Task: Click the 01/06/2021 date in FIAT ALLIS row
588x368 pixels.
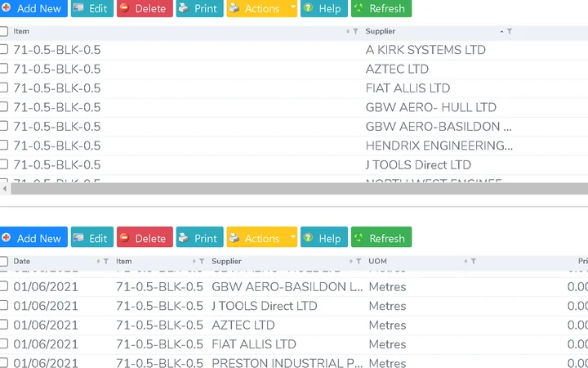Action: [x=46, y=344]
